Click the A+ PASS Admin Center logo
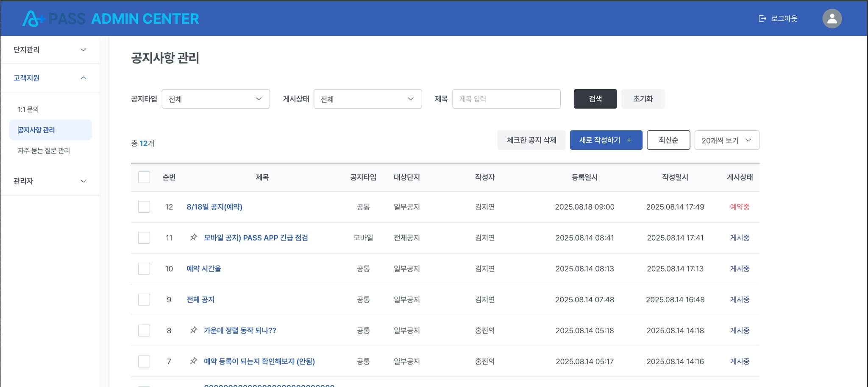The height and width of the screenshot is (387, 868). [x=111, y=19]
